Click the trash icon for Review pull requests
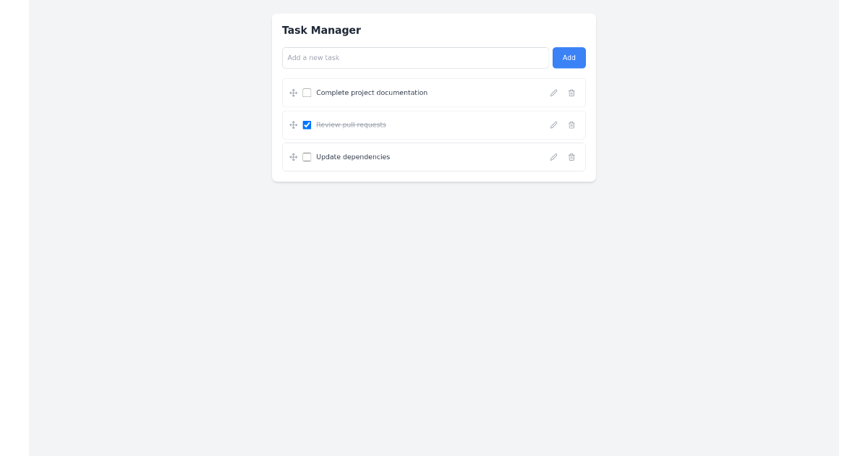The height and width of the screenshot is (456, 868). click(571, 124)
